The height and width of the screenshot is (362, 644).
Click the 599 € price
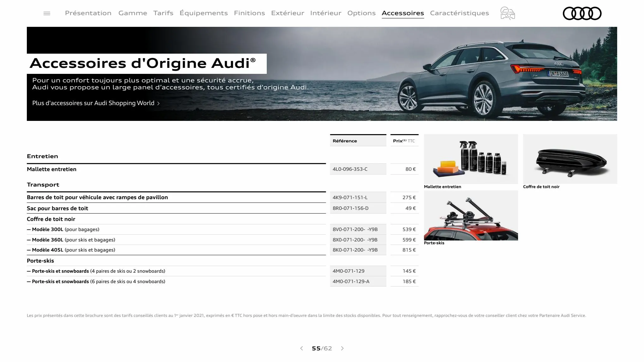click(409, 240)
